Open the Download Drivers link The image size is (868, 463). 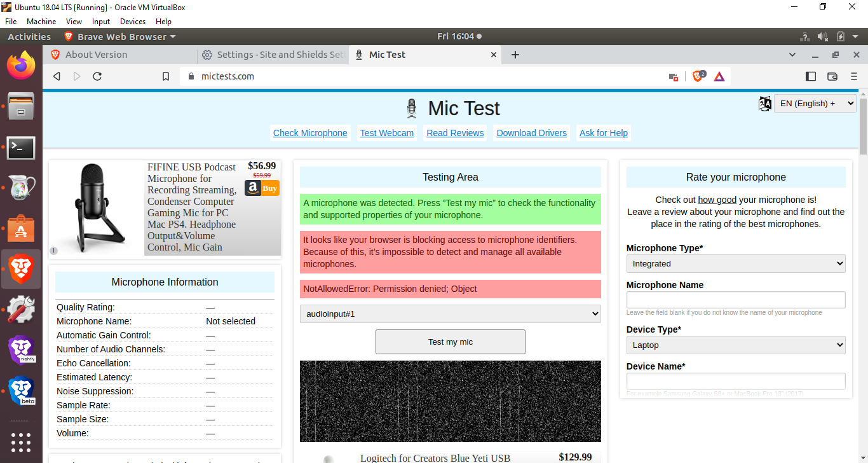pyautogui.click(x=532, y=133)
